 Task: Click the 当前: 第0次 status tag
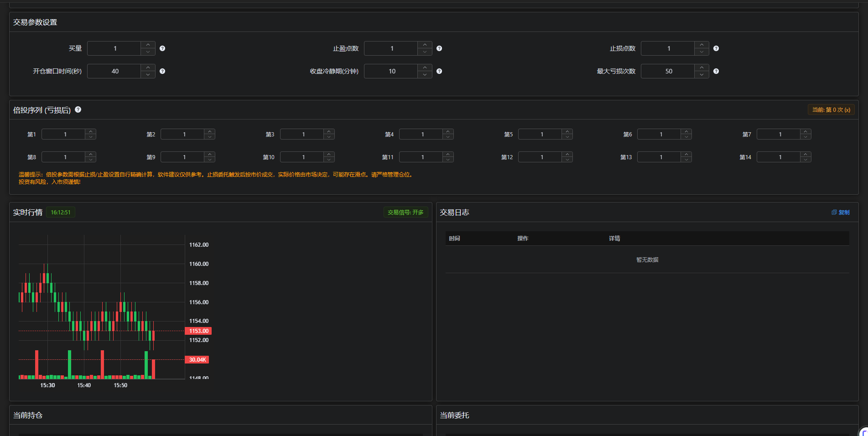tap(831, 110)
